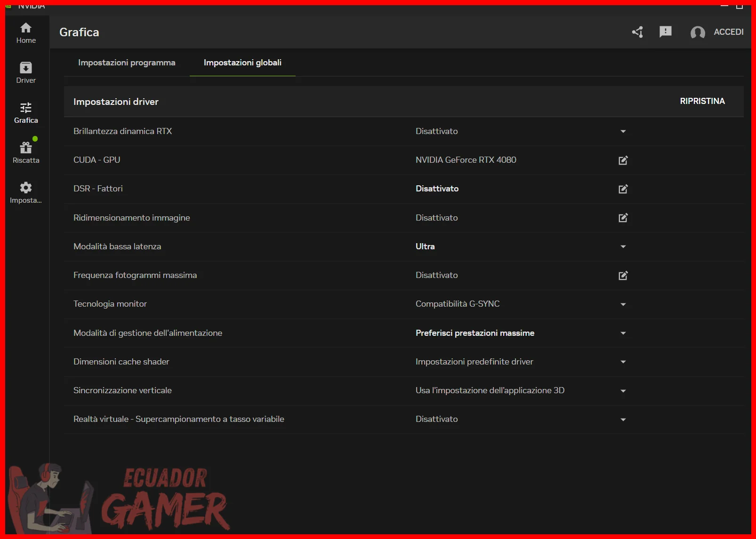Click the Preferisci prestazioni massime value

[x=475, y=333]
